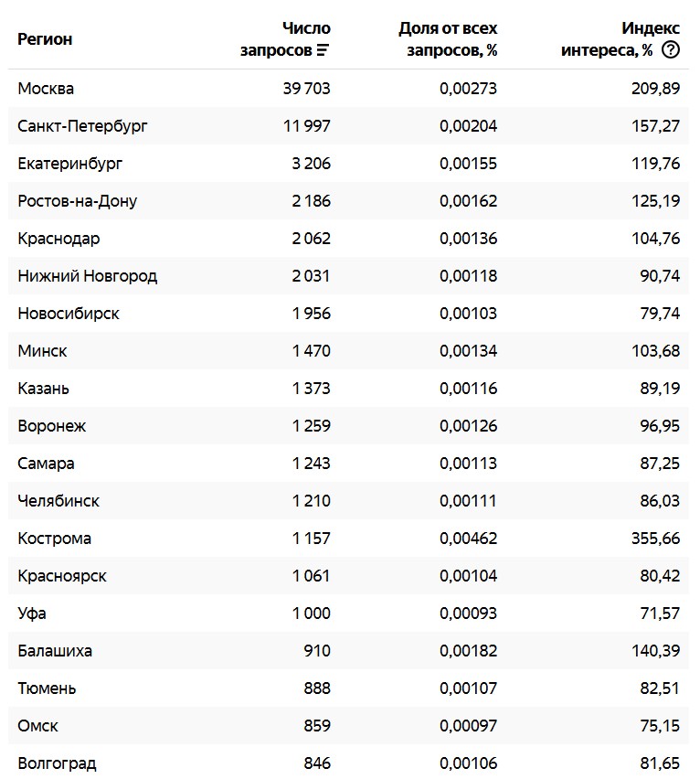
Task: Select the Санкт-Петербург region name
Action: pyautogui.click(x=82, y=126)
